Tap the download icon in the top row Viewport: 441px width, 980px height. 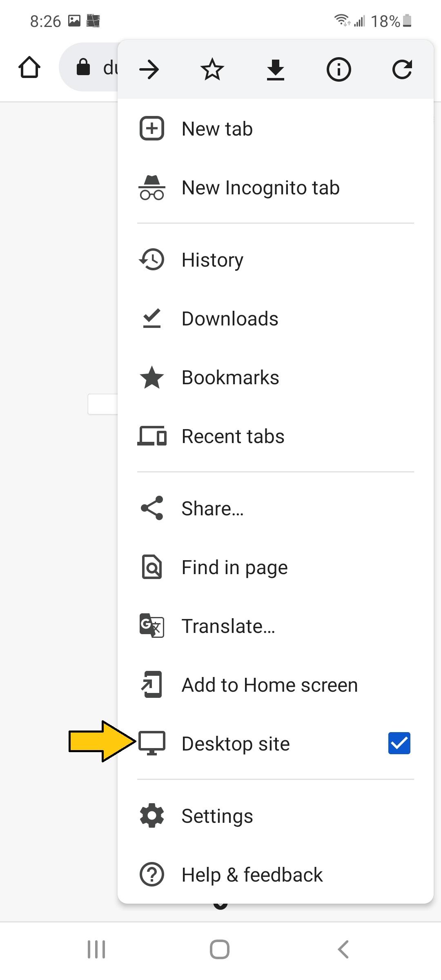tap(275, 69)
